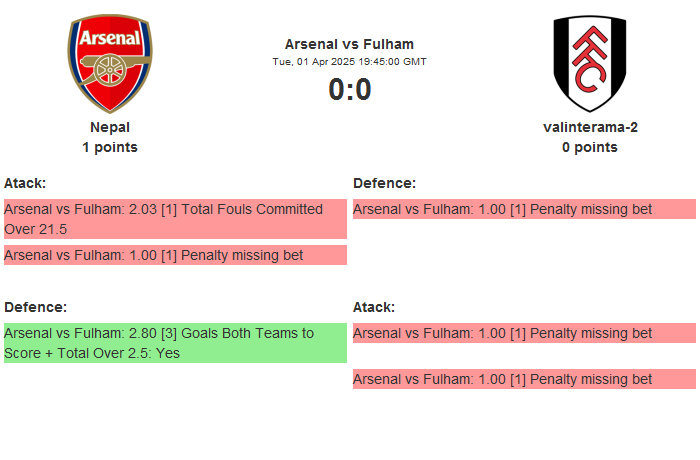Open the valinterama-2 team name
The image size is (700, 460).
(590, 127)
